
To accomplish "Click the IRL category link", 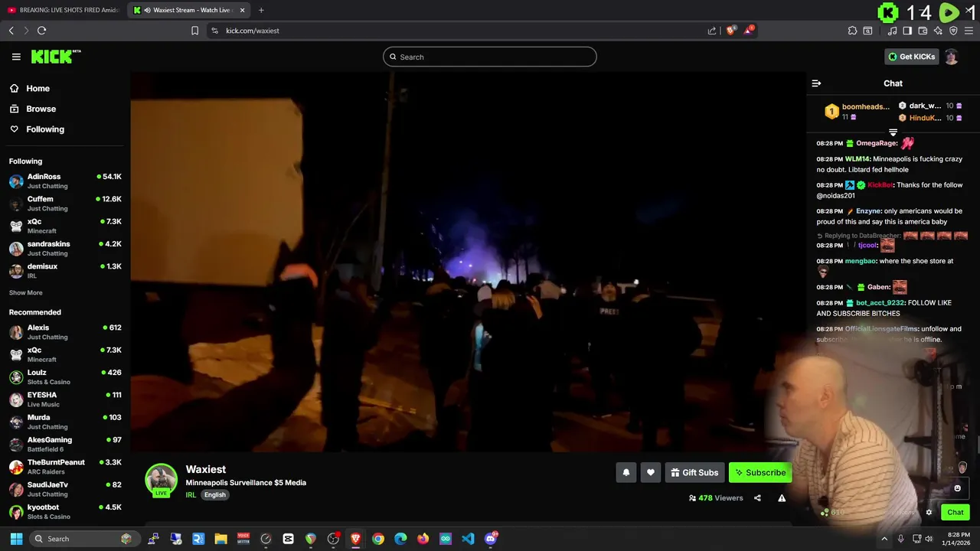I will pos(191,495).
